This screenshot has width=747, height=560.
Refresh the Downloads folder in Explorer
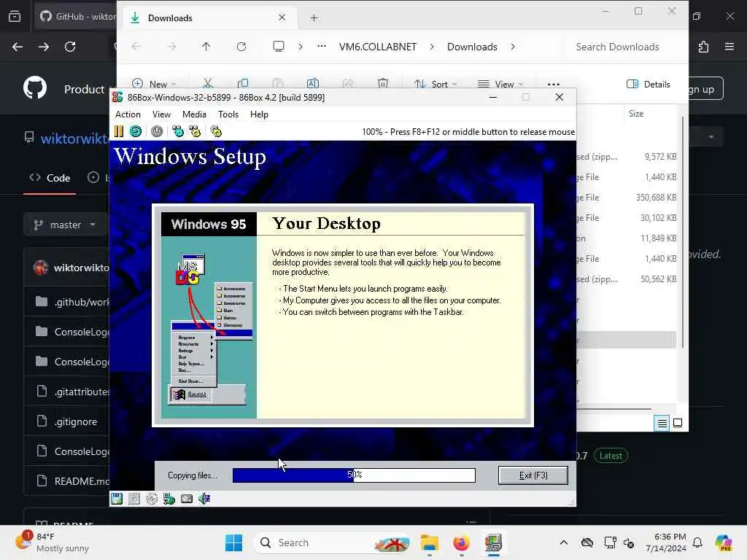tap(241, 47)
